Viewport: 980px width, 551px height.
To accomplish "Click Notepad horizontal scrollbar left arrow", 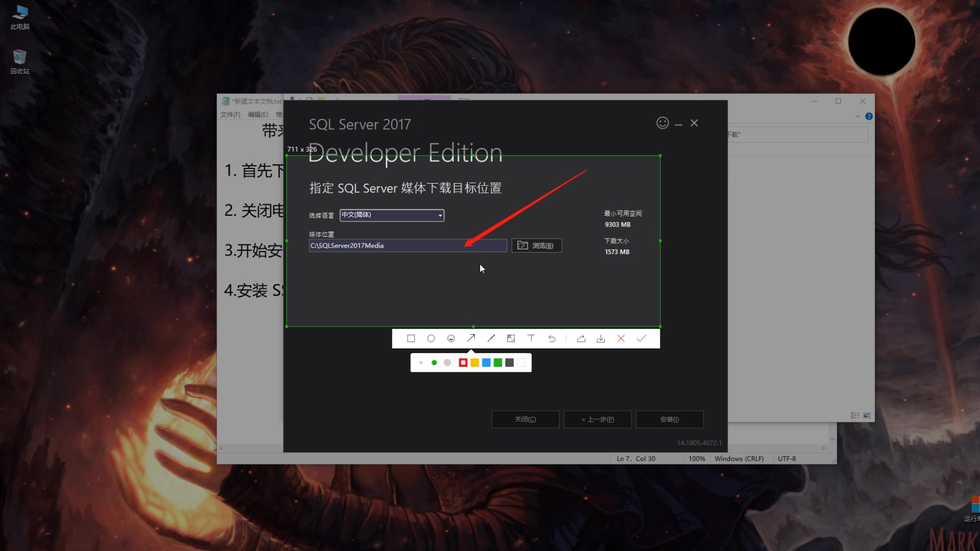I will [x=221, y=448].
